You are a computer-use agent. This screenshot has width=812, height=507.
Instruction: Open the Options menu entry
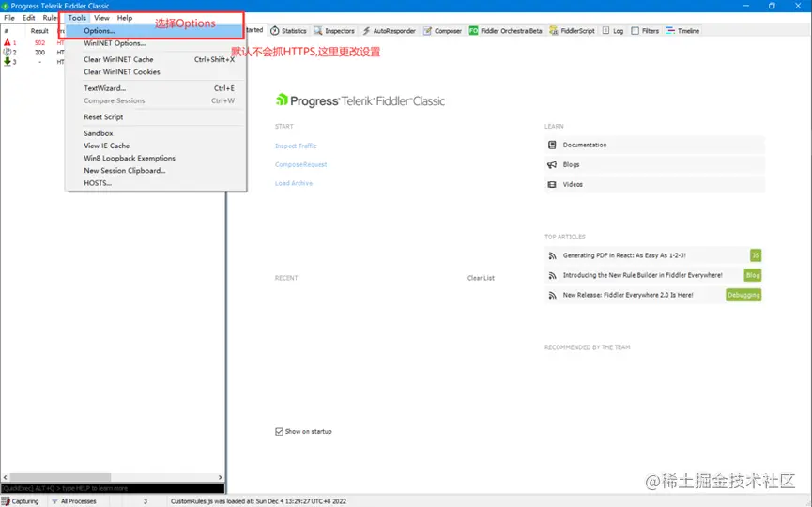(x=155, y=31)
